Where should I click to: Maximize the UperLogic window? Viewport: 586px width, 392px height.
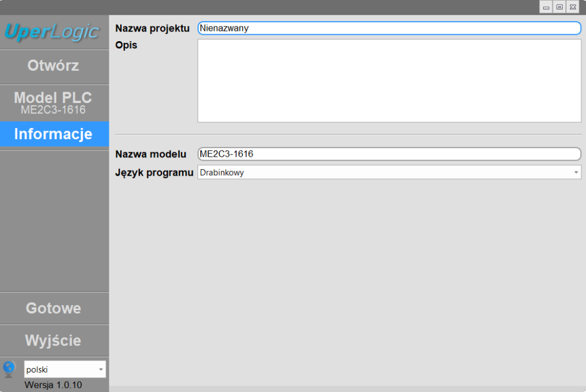pyautogui.click(x=560, y=7)
